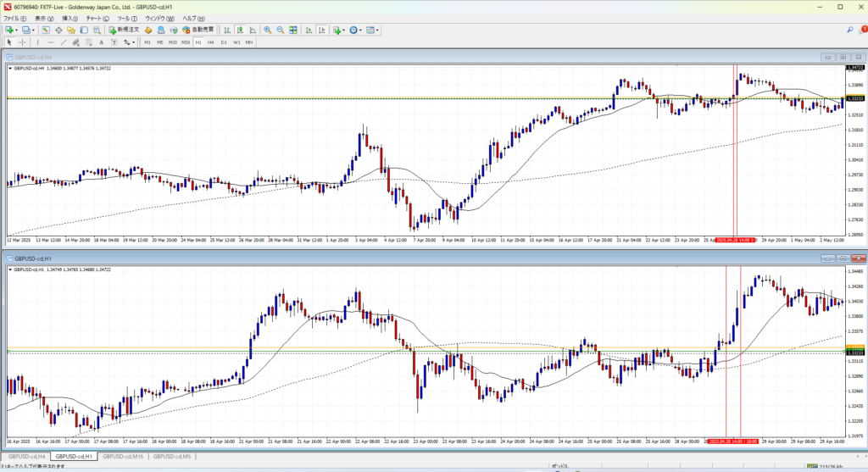Select the horizontal line drawing tool
868x472 pixels.
tap(52, 42)
